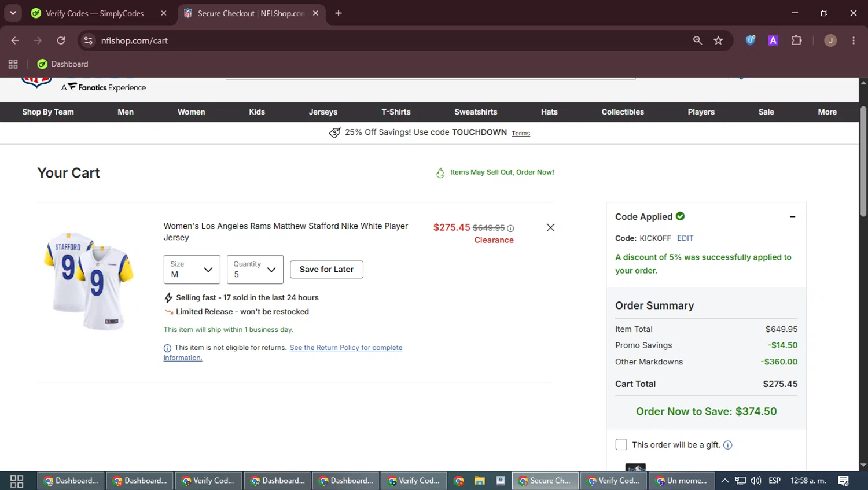The height and width of the screenshot is (490, 868).
Task: Reload the nflshop.com cart page
Action: pos(61,40)
